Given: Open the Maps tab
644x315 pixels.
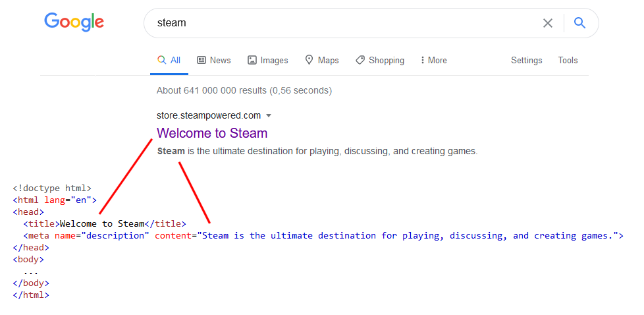Looking at the screenshot, I should 321,61.
